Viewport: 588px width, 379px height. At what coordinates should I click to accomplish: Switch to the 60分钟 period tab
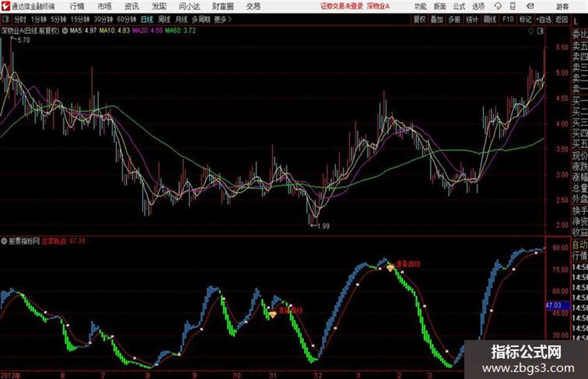point(127,19)
